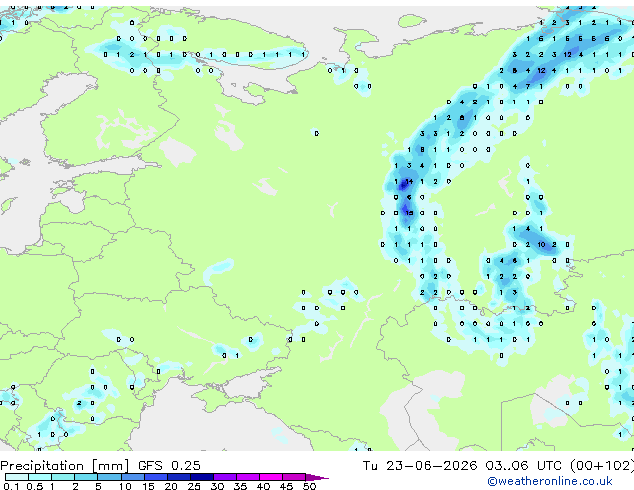The height and width of the screenshot is (490, 634).
Task: Click the "GFS 0.25" model label
Action: 169,466
